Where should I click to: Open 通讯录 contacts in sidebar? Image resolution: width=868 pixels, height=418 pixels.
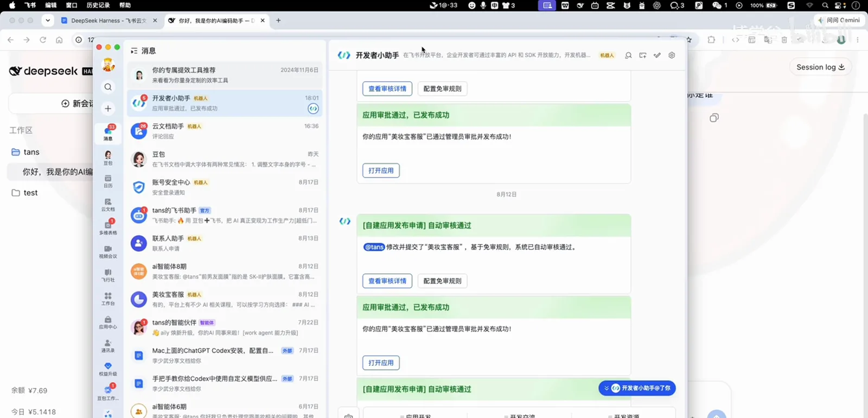(x=108, y=346)
